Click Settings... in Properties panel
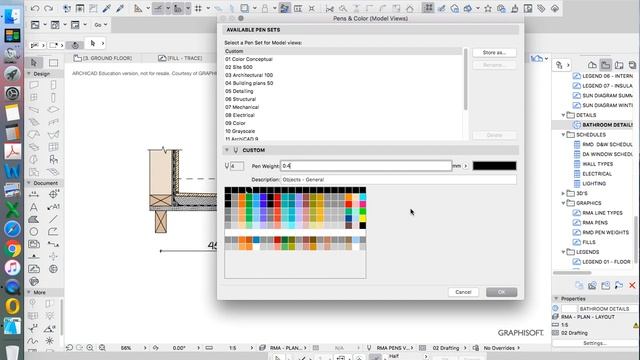The height and width of the screenshot is (360, 640). pyautogui.click(x=594, y=343)
